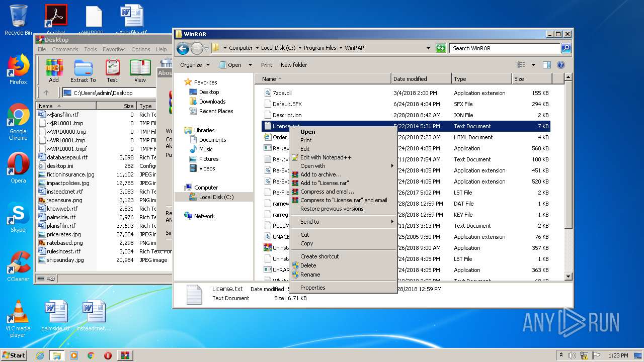Open VLC media player desktop shortcut
The width and height of the screenshot is (644, 362).
click(18, 319)
